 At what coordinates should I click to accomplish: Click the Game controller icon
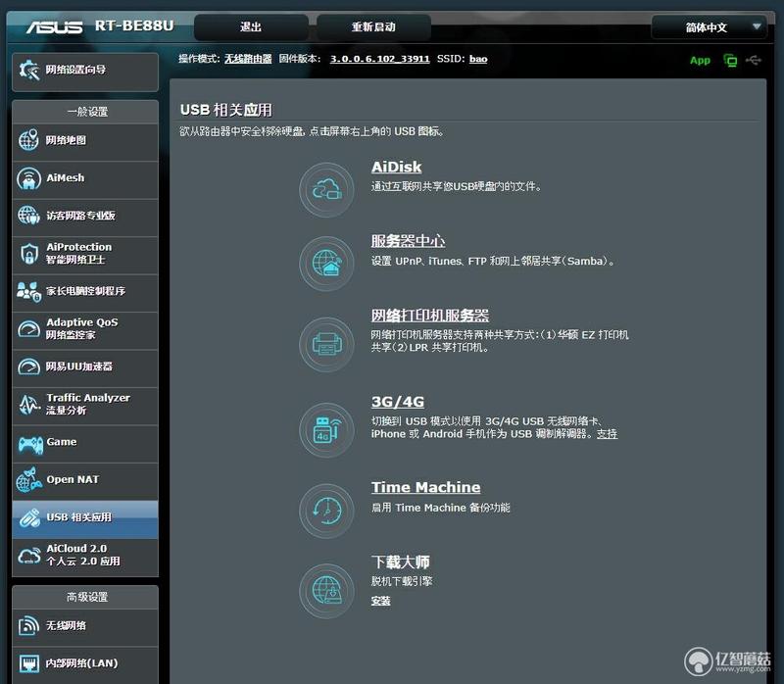click(x=30, y=443)
